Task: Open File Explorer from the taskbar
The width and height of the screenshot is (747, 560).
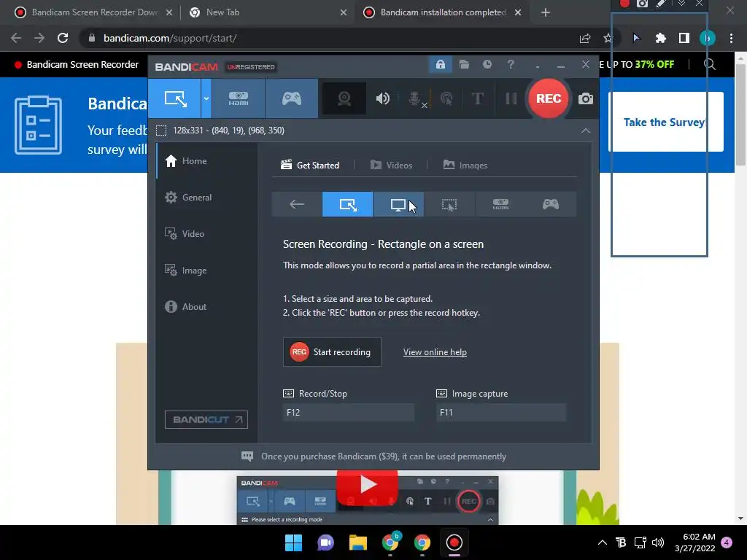Action: (x=357, y=542)
